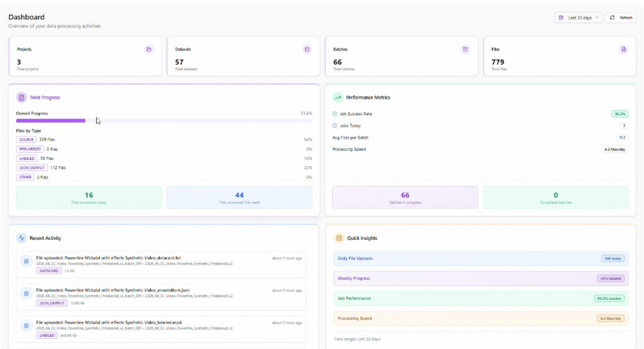
Task: Click the Datasets database icon
Action: pyautogui.click(x=307, y=50)
